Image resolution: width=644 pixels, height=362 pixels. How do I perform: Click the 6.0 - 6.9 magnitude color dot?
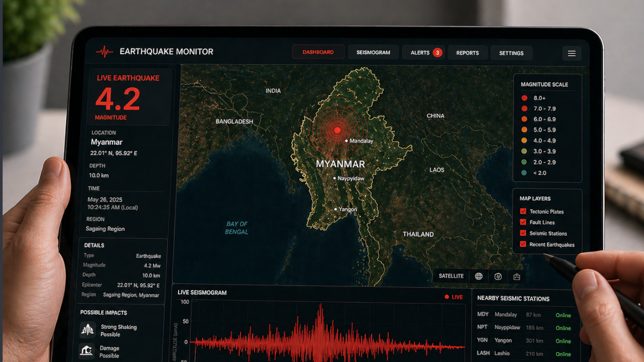pyautogui.click(x=524, y=119)
